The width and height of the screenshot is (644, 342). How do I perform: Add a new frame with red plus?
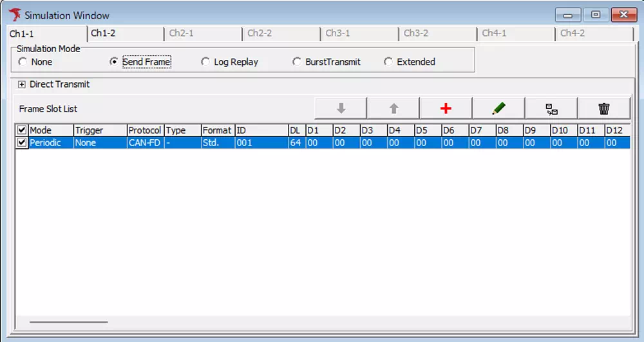[446, 109]
